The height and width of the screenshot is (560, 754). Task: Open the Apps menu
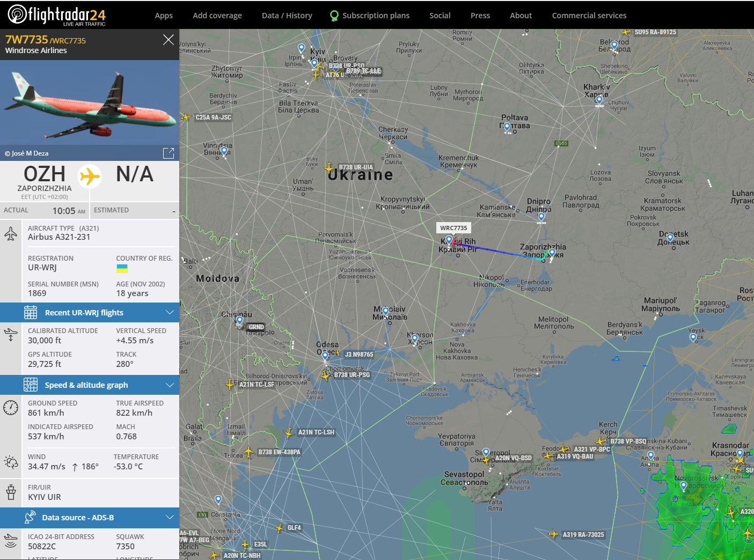(164, 16)
